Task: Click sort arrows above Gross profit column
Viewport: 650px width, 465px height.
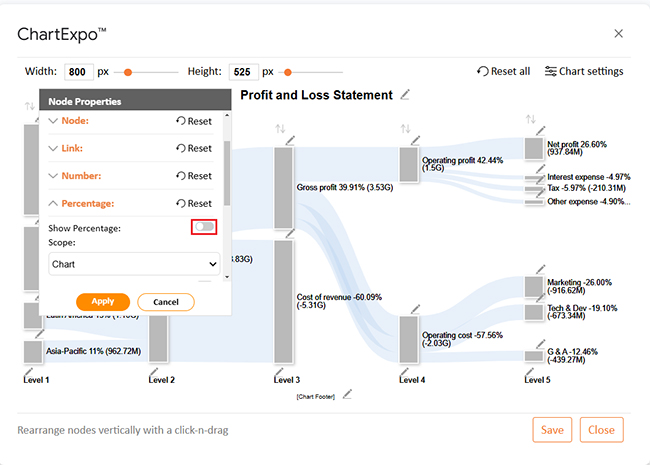Action: click(x=280, y=129)
